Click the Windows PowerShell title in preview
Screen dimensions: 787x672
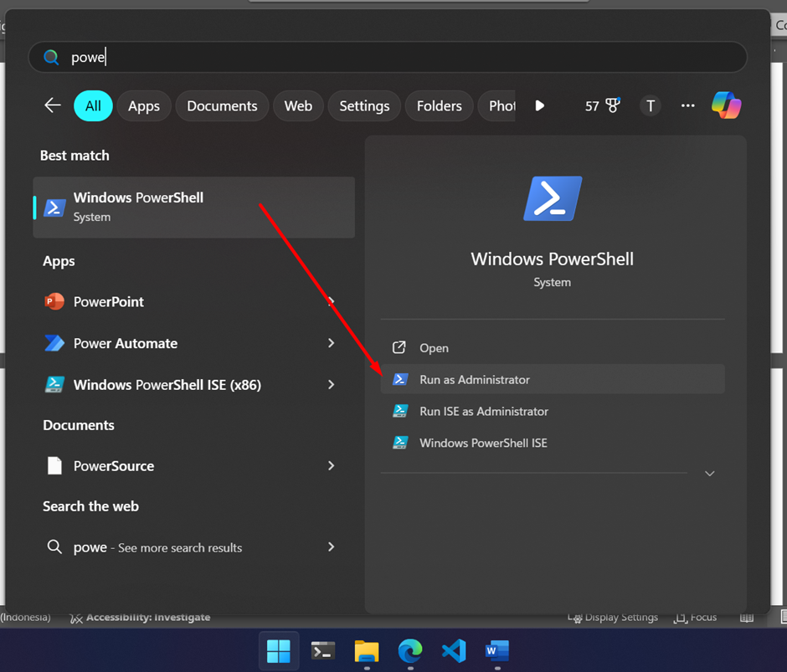coord(552,259)
